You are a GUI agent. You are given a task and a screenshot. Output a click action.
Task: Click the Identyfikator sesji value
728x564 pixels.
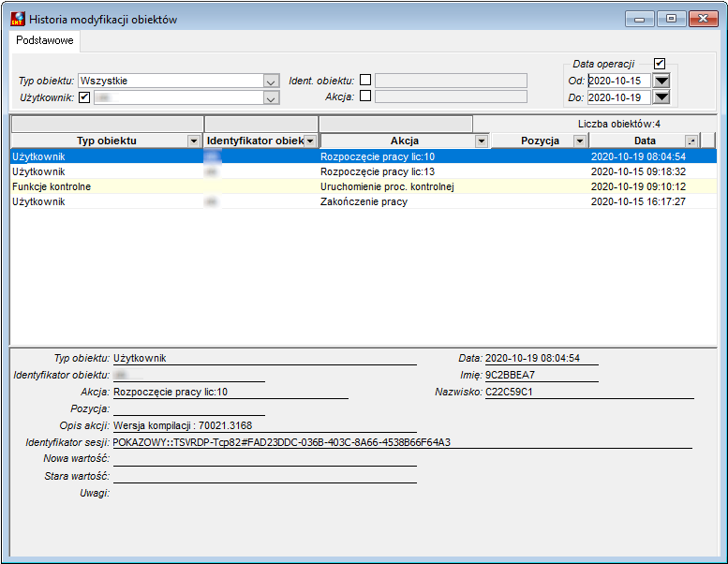(281, 442)
